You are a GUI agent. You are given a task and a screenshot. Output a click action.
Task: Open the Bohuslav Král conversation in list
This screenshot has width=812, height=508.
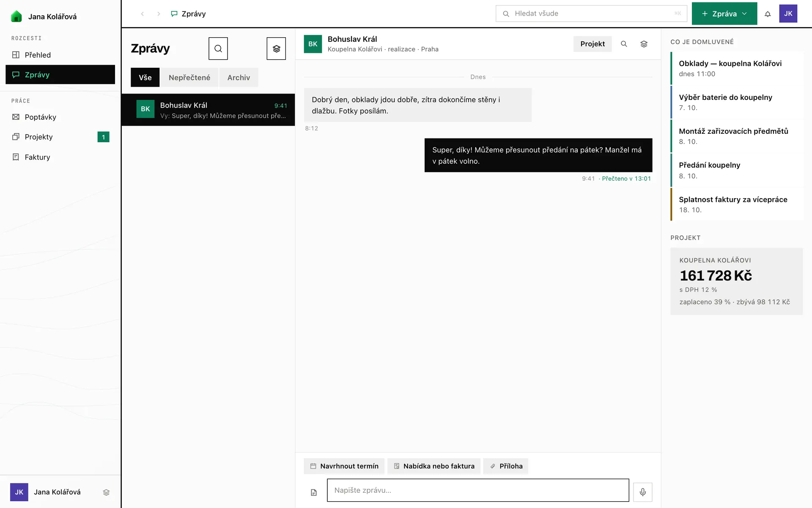pyautogui.click(x=208, y=110)
